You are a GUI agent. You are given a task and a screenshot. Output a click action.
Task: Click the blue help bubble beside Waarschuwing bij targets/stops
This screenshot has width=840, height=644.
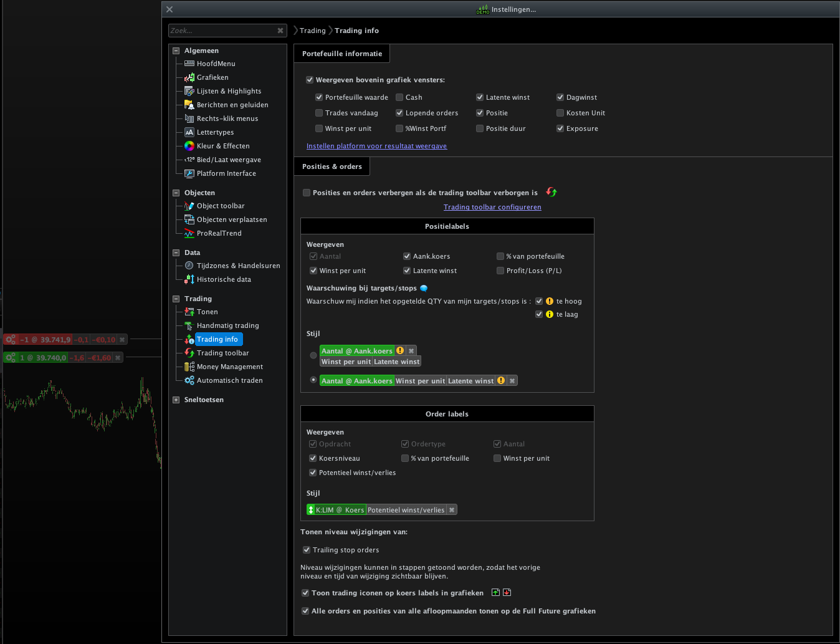424,288
